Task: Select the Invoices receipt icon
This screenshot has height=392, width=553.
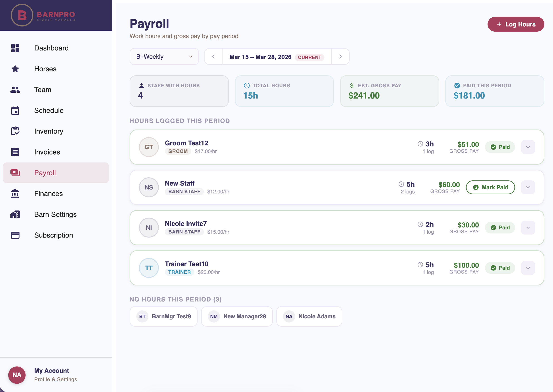Action: point(15,152)
